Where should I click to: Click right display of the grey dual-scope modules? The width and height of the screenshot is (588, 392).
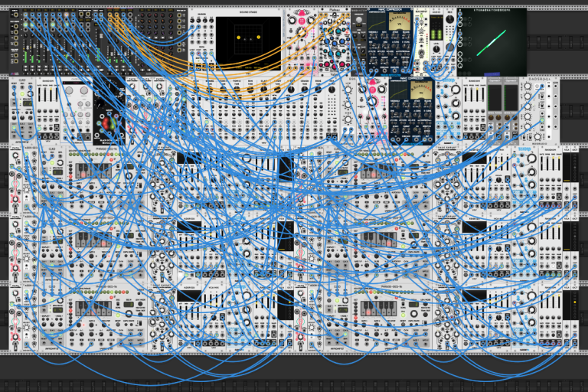(x=511, y=98)
